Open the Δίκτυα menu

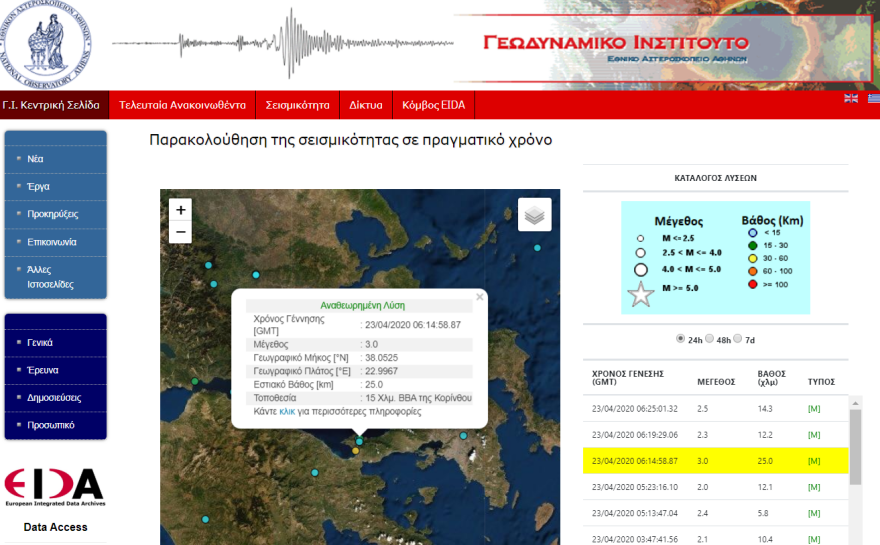366,105
